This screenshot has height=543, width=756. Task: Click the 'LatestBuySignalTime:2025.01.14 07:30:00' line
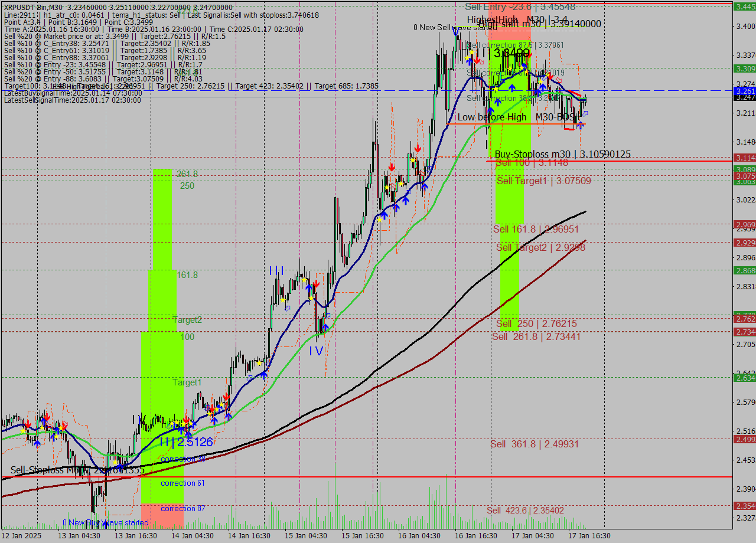[73, 93]
